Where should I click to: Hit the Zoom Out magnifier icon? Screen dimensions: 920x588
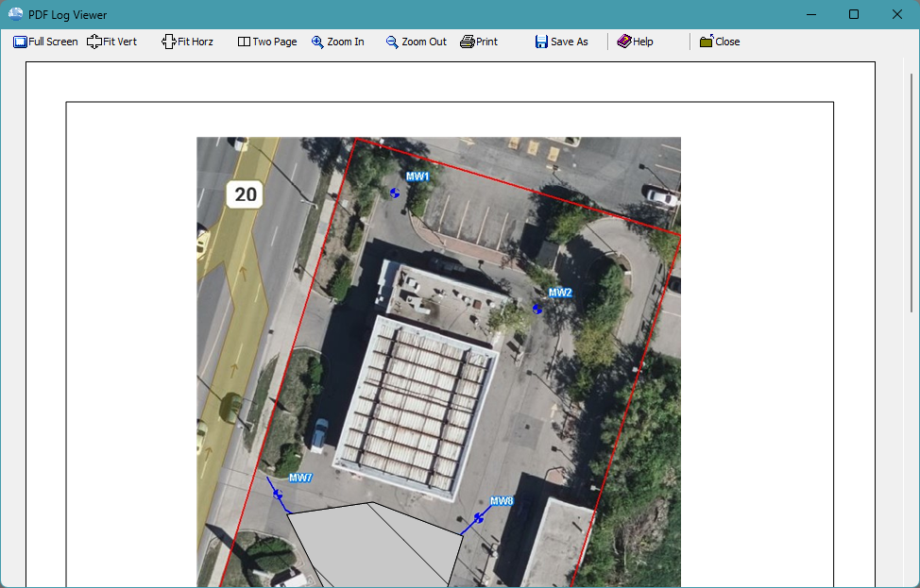[392, 42]
